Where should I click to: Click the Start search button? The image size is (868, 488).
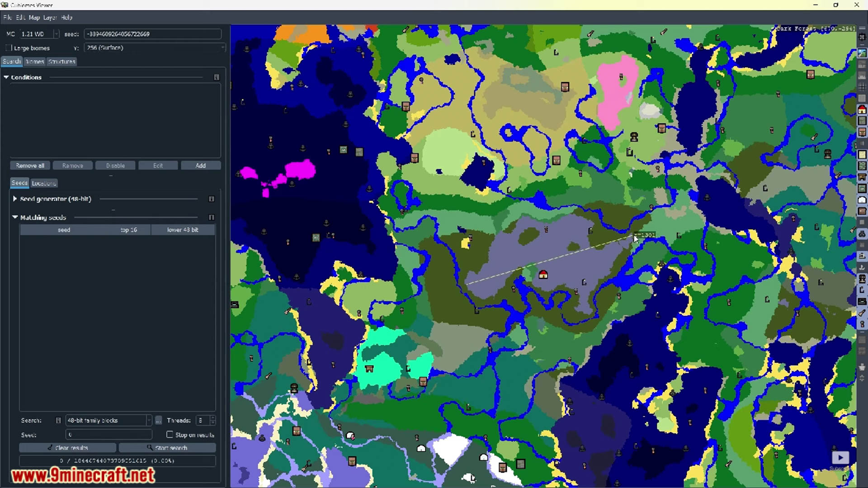tap(167, 448)
